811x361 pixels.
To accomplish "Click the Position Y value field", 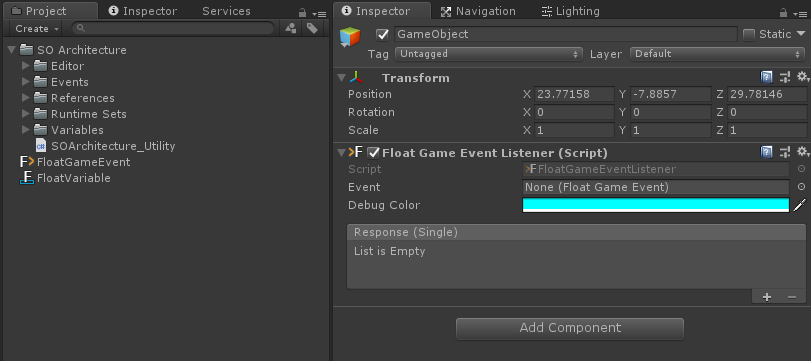I will (671, 94).
